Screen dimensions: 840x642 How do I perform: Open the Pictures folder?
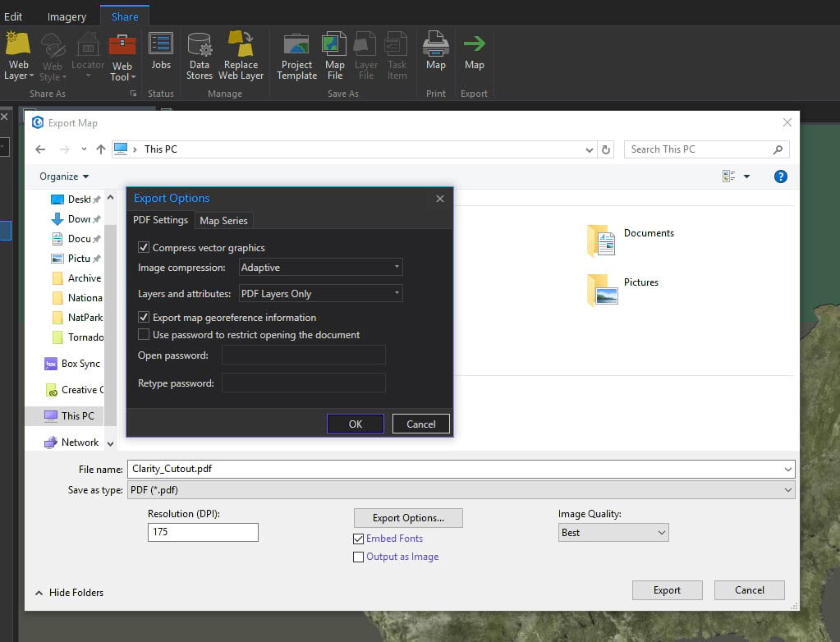[623, 289]
